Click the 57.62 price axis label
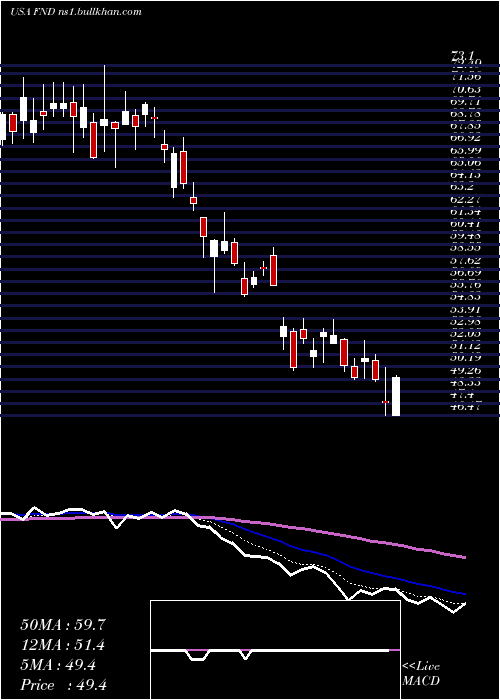The height and width of the screenshot is (700, 500). click(x=466, y=258)
